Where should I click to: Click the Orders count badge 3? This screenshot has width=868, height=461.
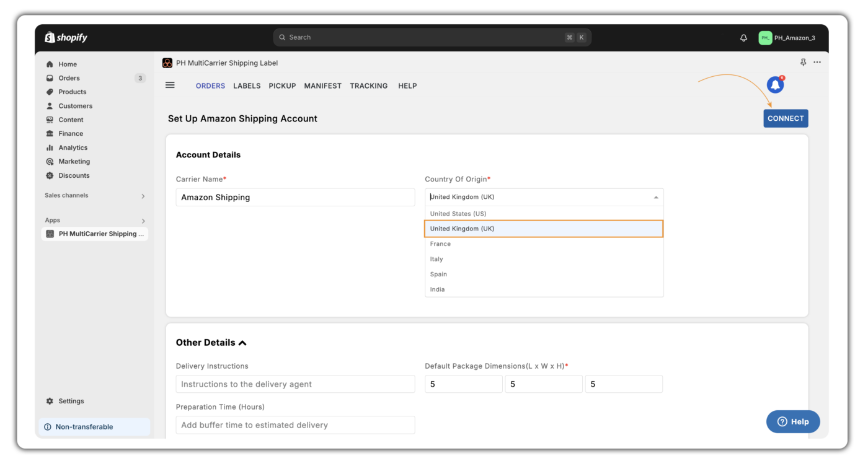pyautogui.click(x=140, y=78)
